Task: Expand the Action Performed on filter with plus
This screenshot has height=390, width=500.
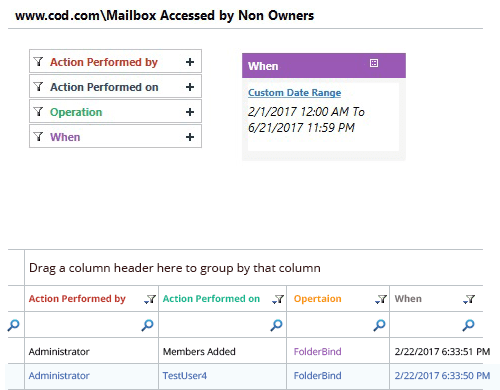Action: (x=190, y=87)
